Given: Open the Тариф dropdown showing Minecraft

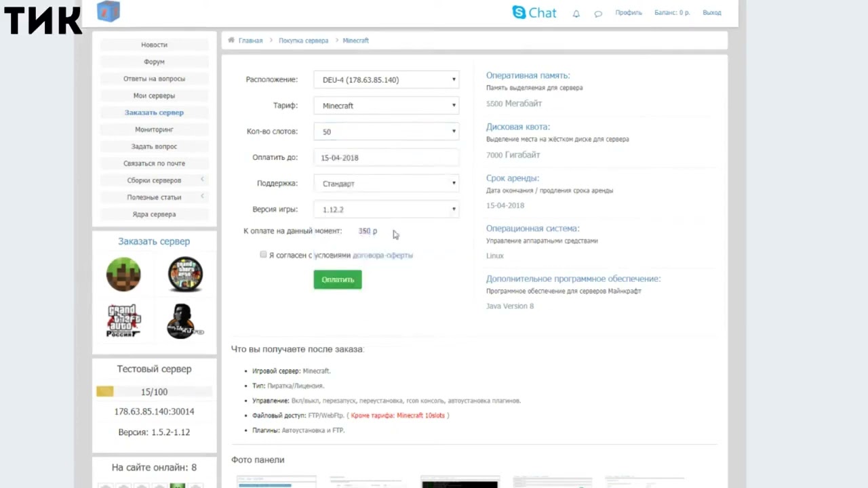Looking at the screenshot, I should click(386, 106).
